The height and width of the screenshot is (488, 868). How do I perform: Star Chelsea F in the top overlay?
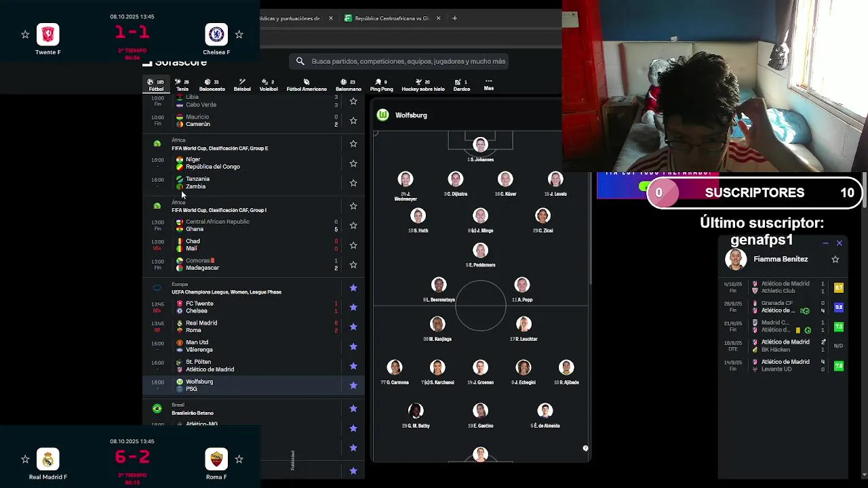[239, 35]
